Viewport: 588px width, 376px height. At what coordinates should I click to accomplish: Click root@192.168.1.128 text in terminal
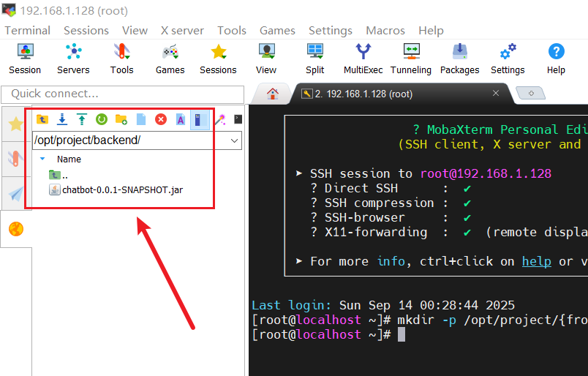pyautogui.click(x=486, y=174)
